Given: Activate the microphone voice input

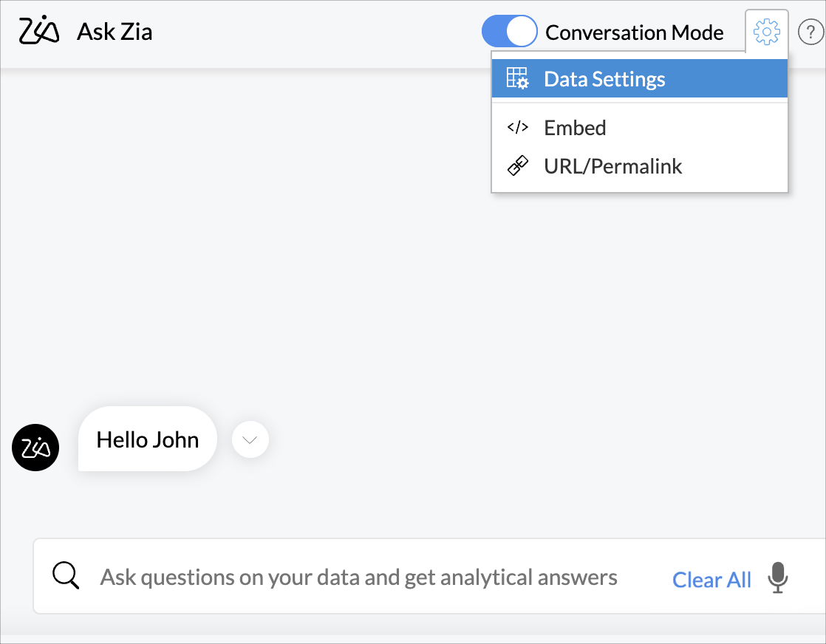Looking at the screenshot, I should coord(777,578).
